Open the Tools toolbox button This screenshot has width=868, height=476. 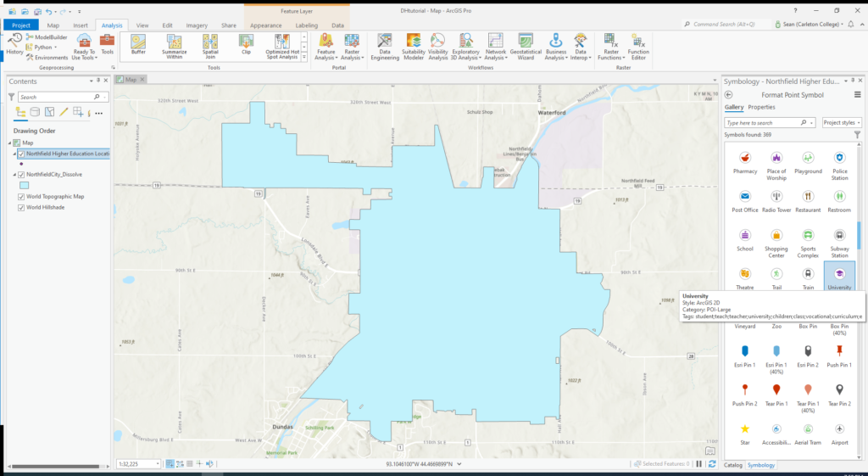coord(107,44)
